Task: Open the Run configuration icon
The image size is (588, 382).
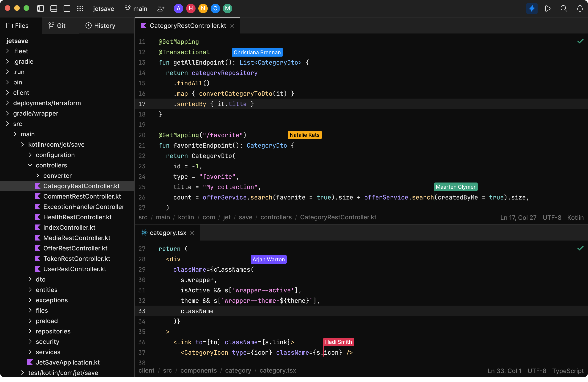Action: coord(548,8)
